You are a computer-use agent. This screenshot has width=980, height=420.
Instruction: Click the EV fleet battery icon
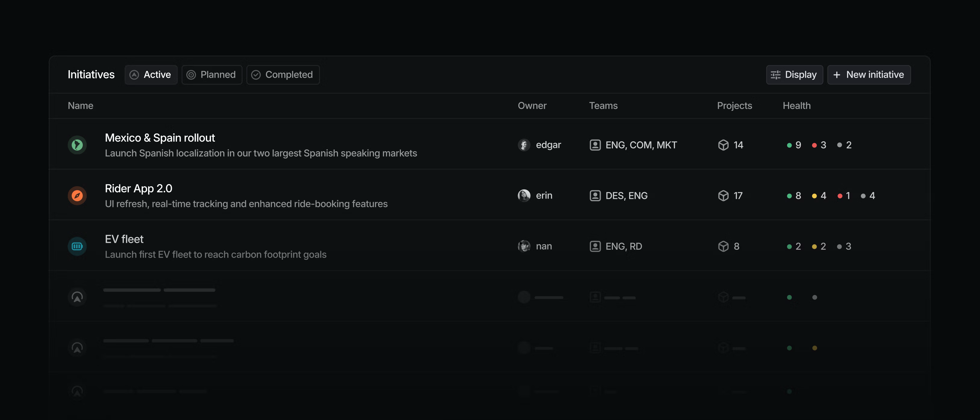click(x=77, y=246)
